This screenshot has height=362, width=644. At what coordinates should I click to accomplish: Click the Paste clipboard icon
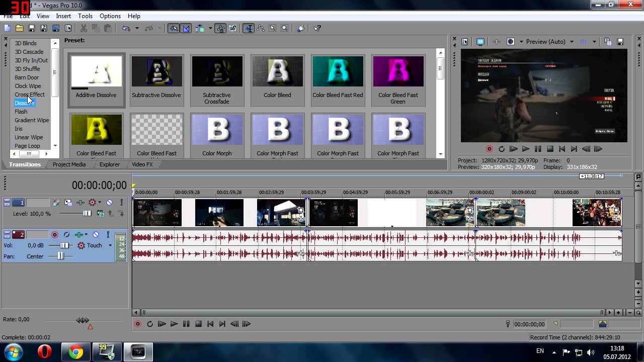pyautogui.click(x=108, y=29)
